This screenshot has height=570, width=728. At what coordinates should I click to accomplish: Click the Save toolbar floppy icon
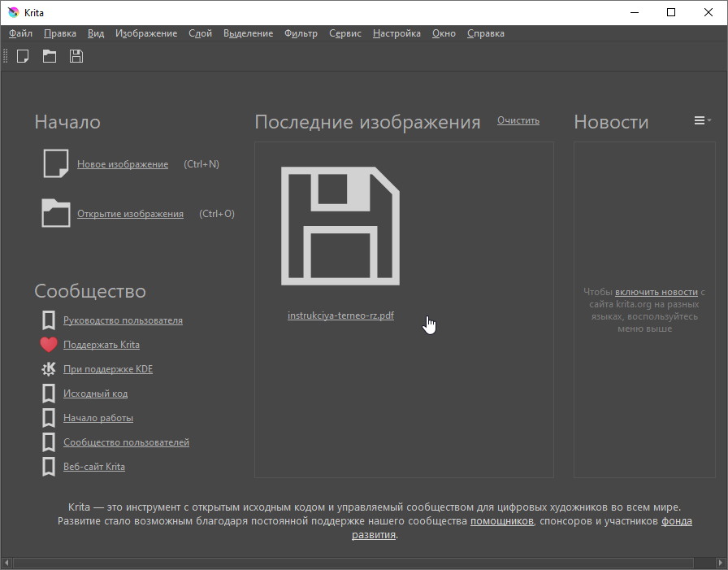[76, 56]
